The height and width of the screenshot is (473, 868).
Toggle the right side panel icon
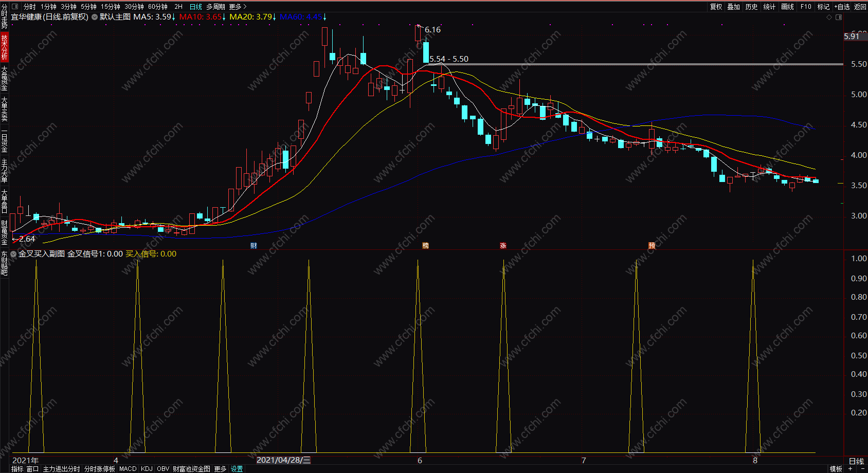coord(839,17)
